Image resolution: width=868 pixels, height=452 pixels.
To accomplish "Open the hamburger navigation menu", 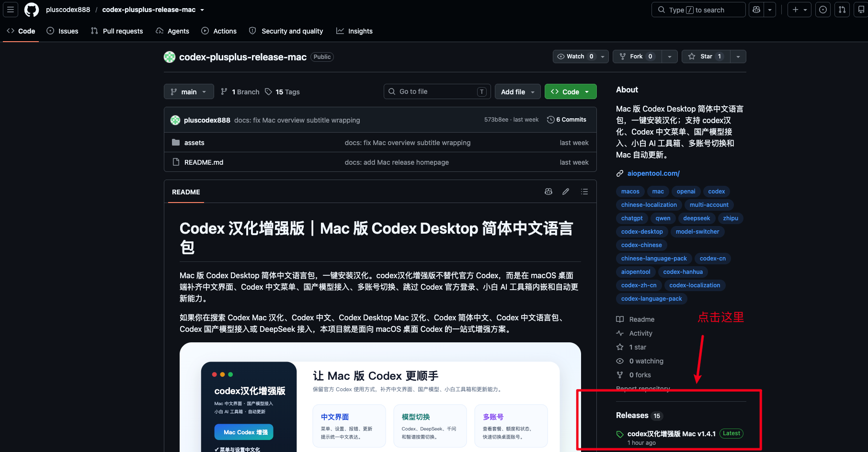I will point(11,10).
